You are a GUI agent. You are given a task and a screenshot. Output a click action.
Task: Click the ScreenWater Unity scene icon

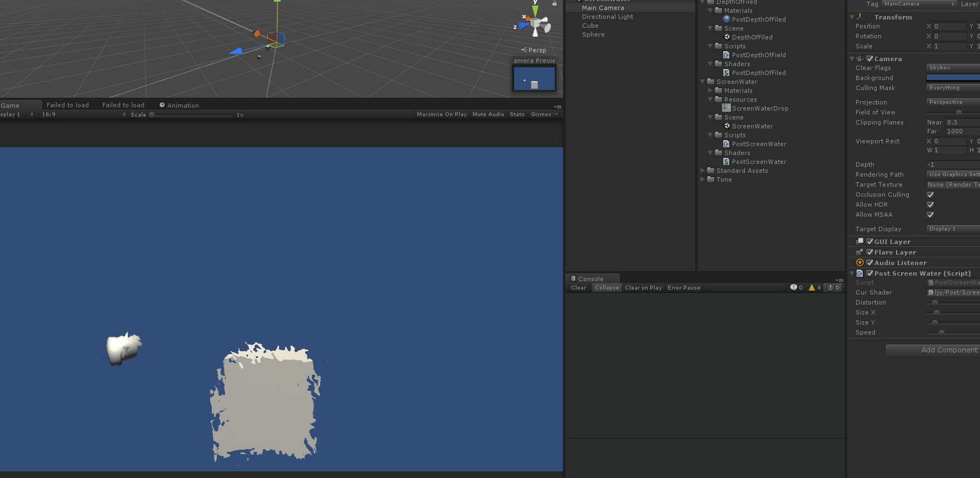(x=727, y=126)
